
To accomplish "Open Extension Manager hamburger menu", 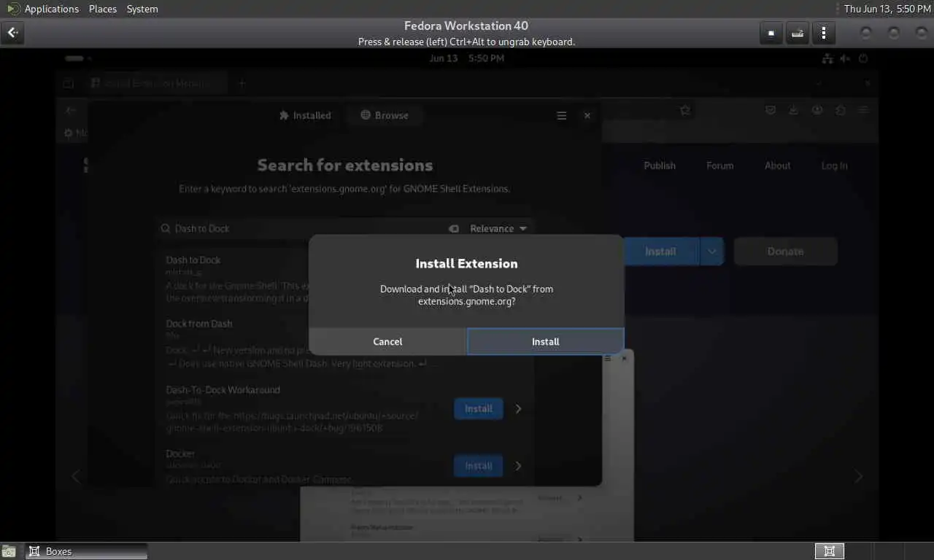I will tap(562, 115).
